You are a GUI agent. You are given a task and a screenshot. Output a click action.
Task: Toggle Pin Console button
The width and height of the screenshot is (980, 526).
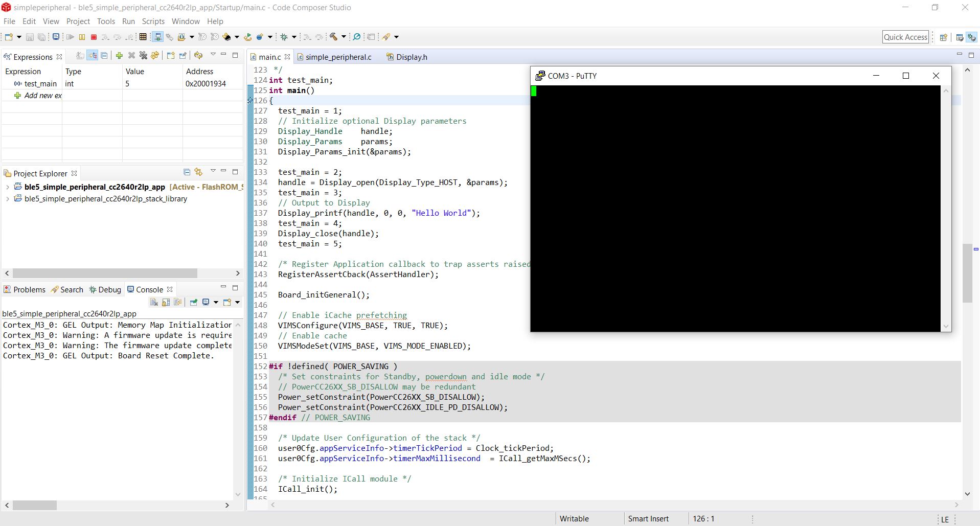[194, 302]
